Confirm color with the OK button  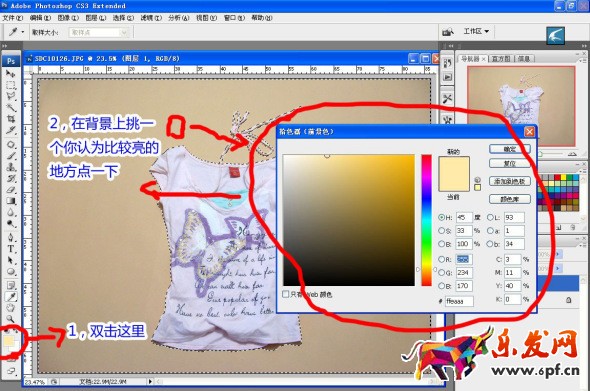coord(510,149)
